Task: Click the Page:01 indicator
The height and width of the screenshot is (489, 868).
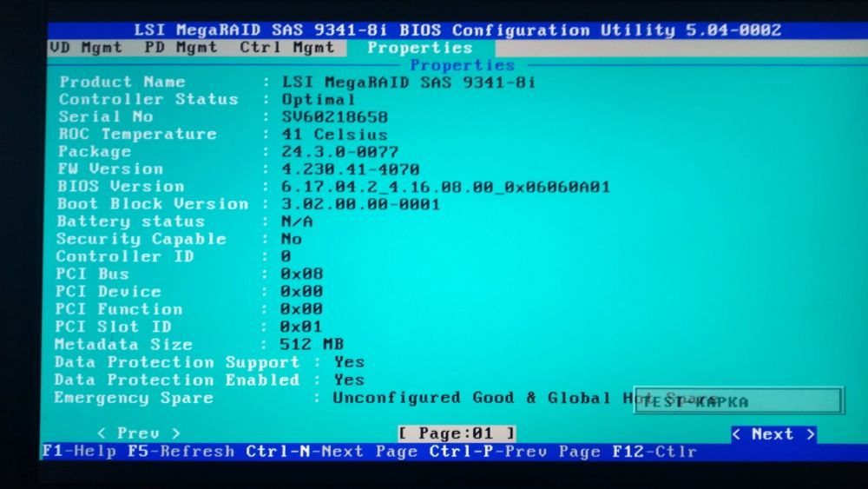Action: point(457,433)
